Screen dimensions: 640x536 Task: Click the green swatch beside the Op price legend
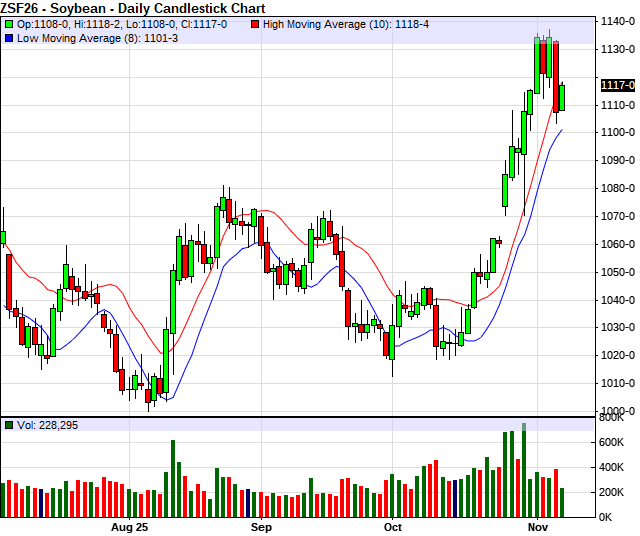click(8, 23)
